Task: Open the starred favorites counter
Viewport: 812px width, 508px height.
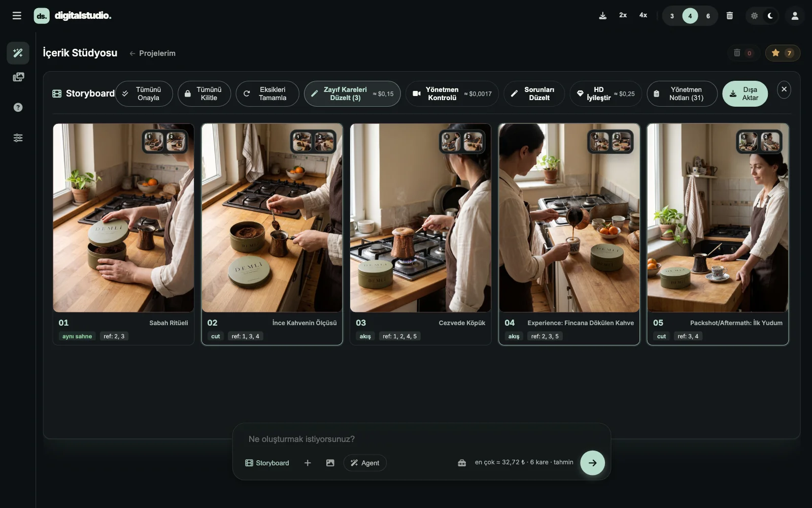Action: (x=782, y=53)
